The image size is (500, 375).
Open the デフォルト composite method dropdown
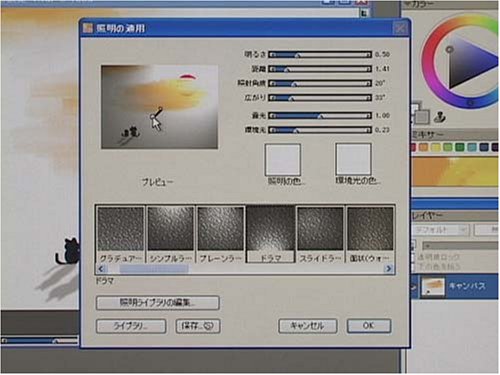point(440,230)
